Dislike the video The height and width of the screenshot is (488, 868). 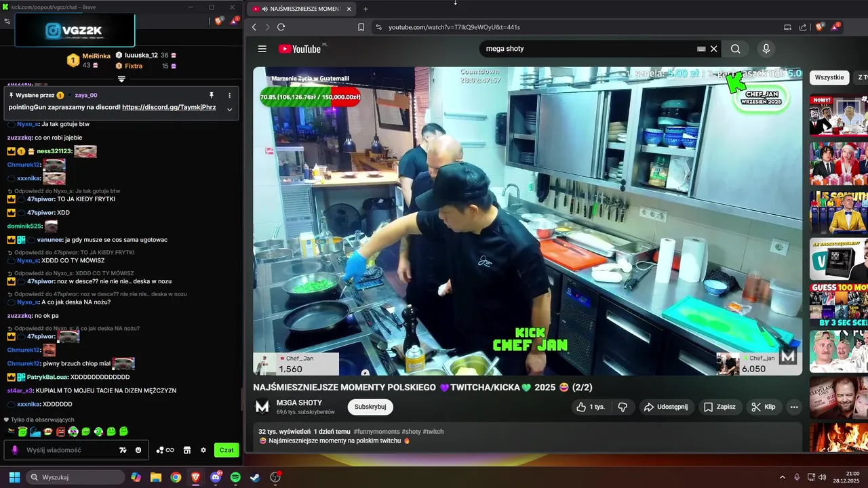(623, 407)
